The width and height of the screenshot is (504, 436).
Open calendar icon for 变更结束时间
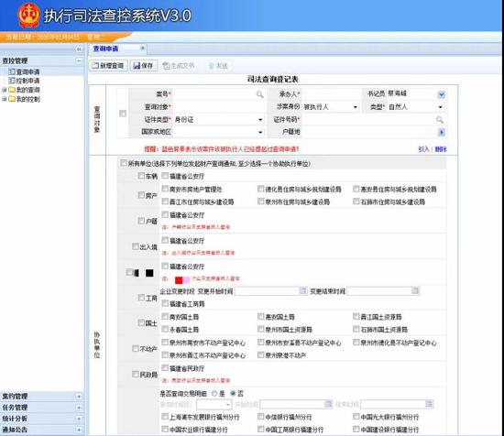tap(415, 290)
